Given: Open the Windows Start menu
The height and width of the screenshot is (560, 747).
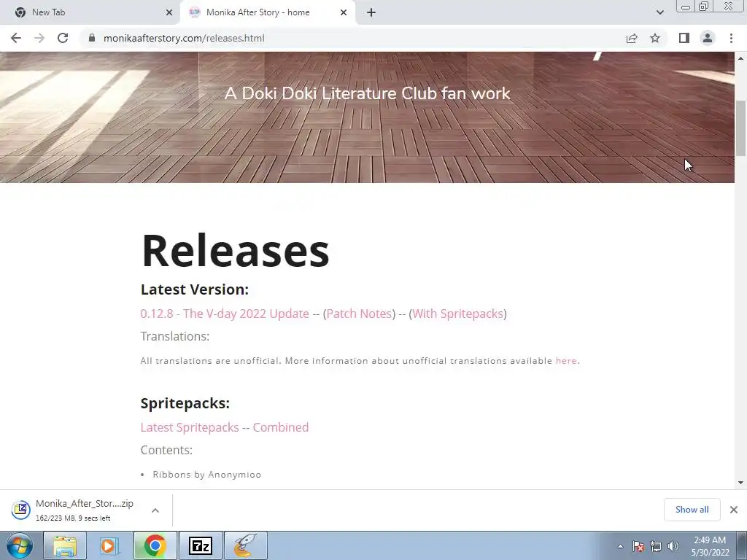Looking at the screenshot, I should point(20,545).
